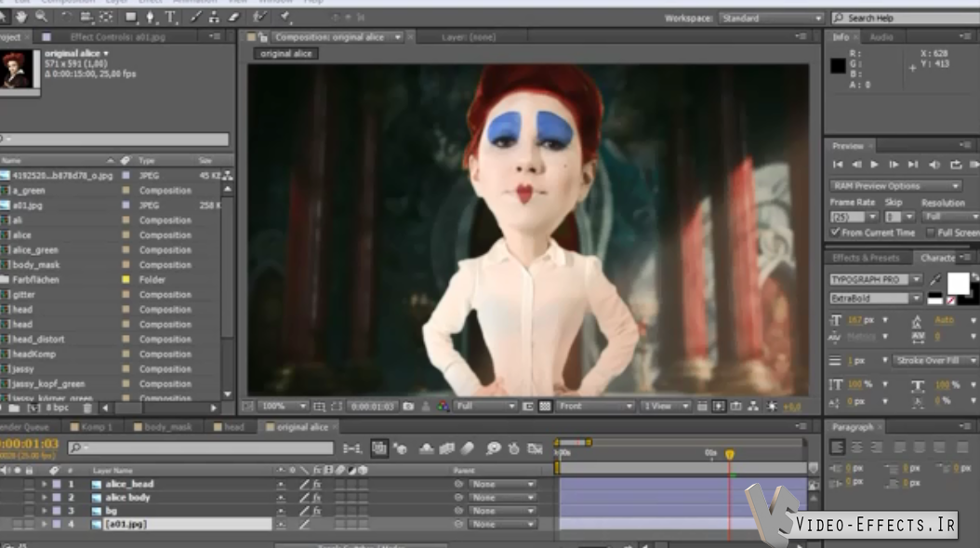The image size is (980, 548).
Task: Take a snapshot with the camera icon
Action: pyautogui.click(x=408, y=407)
